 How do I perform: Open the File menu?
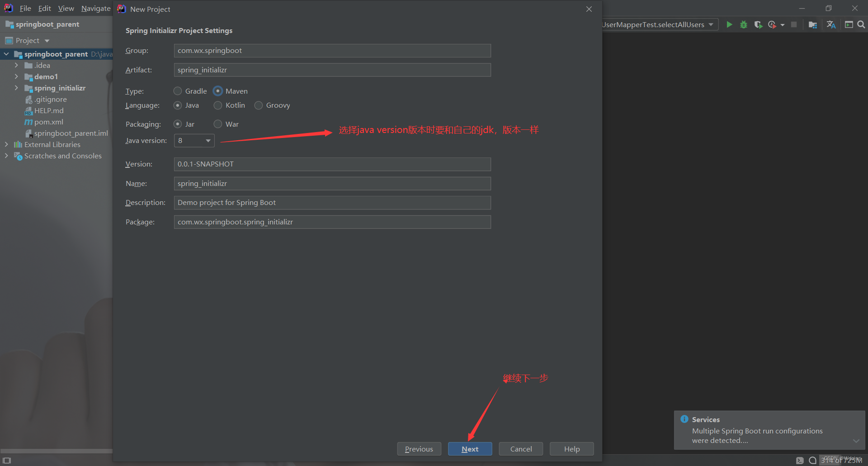coord(25,9)
